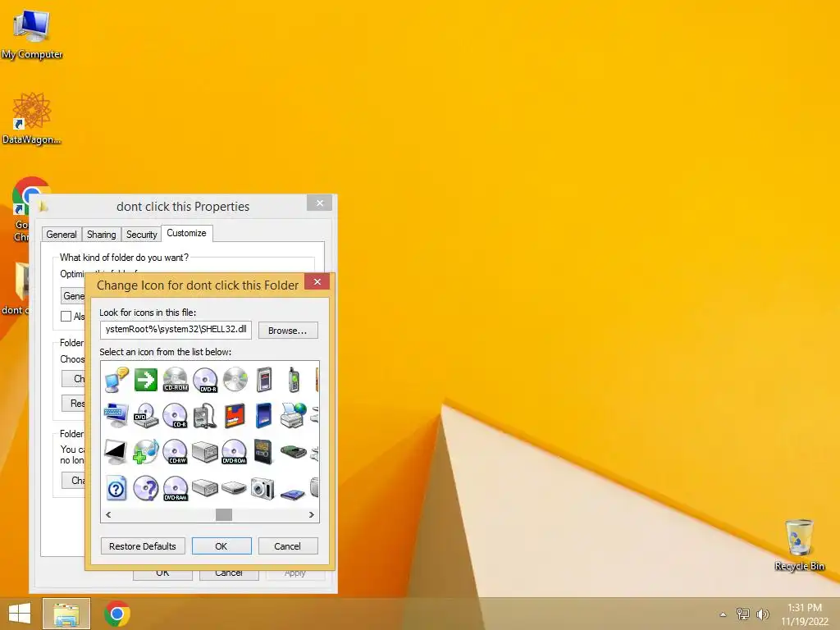Choose the DVD-RAM disc icon
Image resolution: width=840 pixels, height=630 pixels.
(176, 488)
